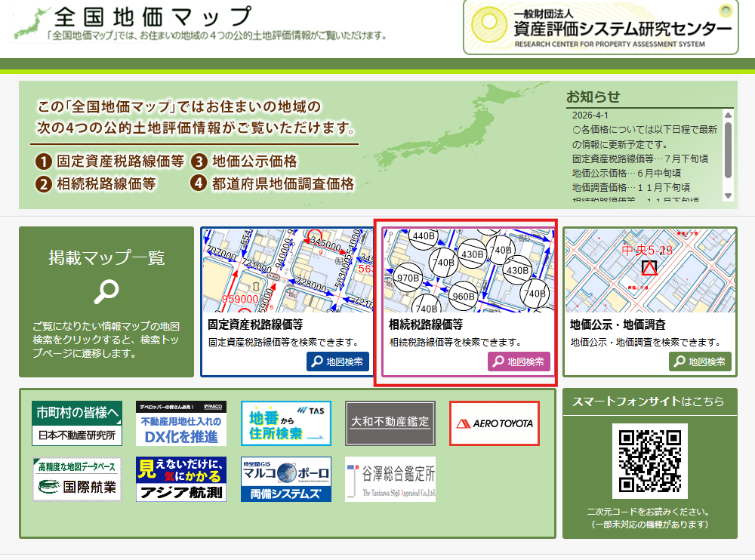Screen dimensions: 755x560
Task: Open the 国際航業 banner
Action: pyautogui.click(x=77, y=479)
